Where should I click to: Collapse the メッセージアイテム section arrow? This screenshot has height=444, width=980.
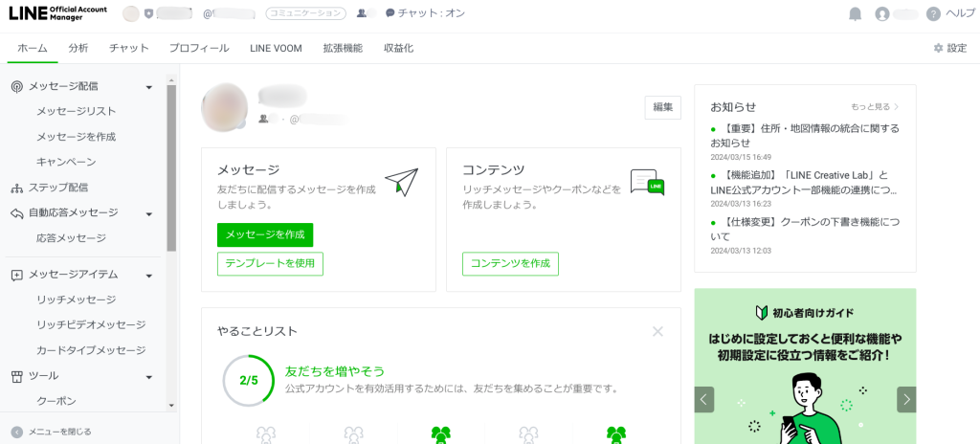click(148, 276)
